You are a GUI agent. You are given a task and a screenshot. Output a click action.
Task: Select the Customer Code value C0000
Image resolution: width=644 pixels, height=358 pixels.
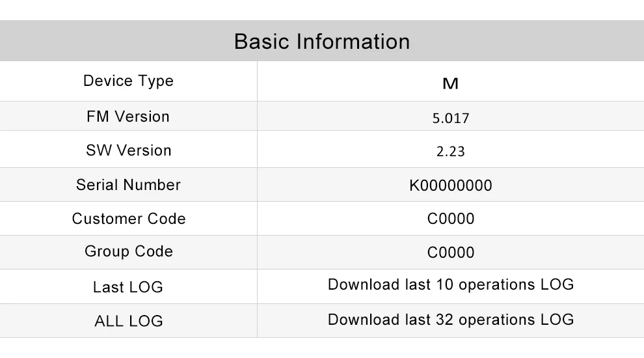click(x=451, y=219)
